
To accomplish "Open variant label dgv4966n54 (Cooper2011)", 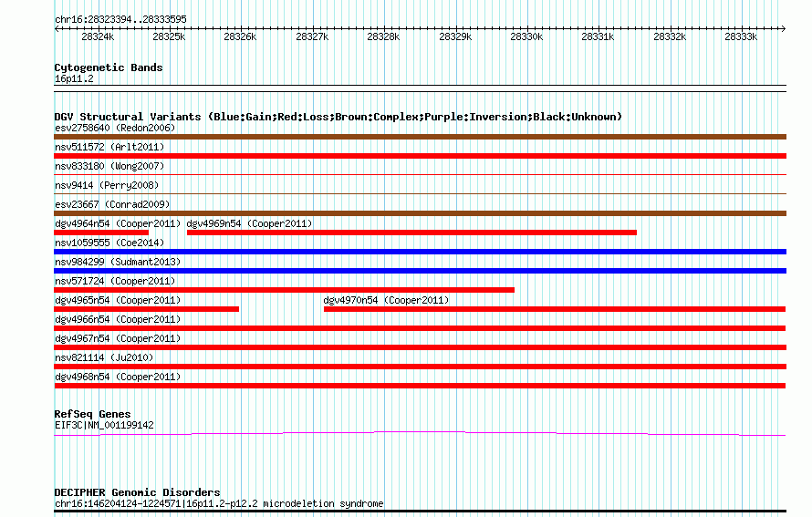I will [118, 319].
